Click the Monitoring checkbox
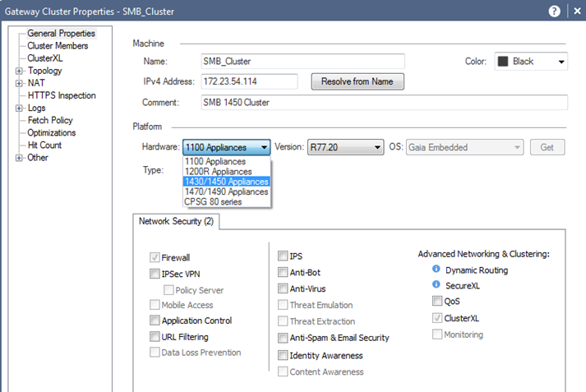 [437, 334]
